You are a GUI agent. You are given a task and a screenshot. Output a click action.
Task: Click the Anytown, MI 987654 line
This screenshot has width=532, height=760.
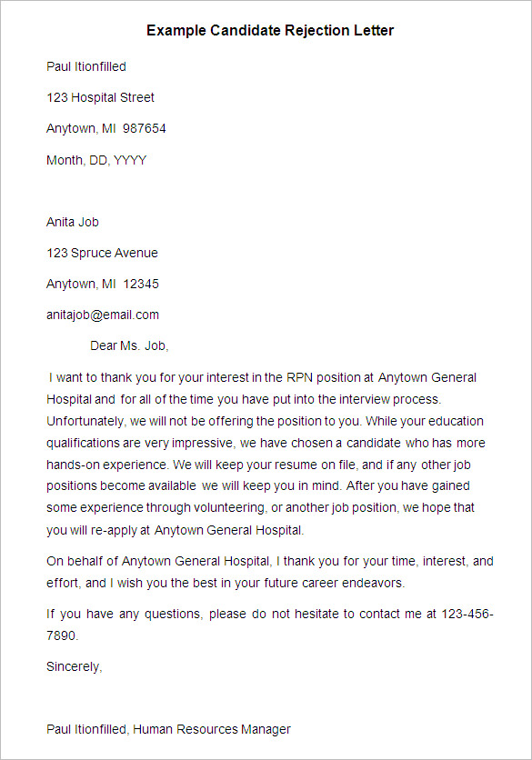click(x=106, y=128)
